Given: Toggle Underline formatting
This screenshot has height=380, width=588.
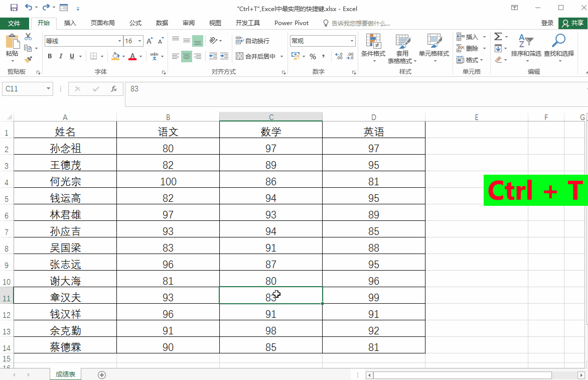Looking at the screenshot, I should pos(72,56).
